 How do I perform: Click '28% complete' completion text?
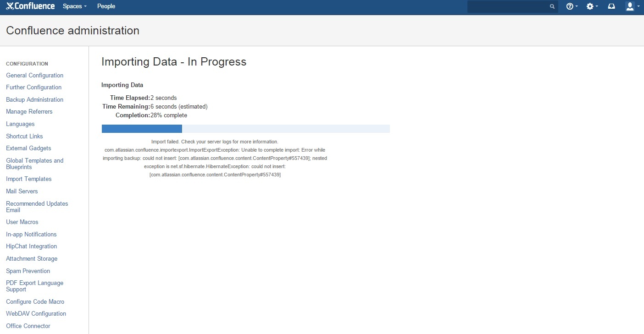[169, 115]
